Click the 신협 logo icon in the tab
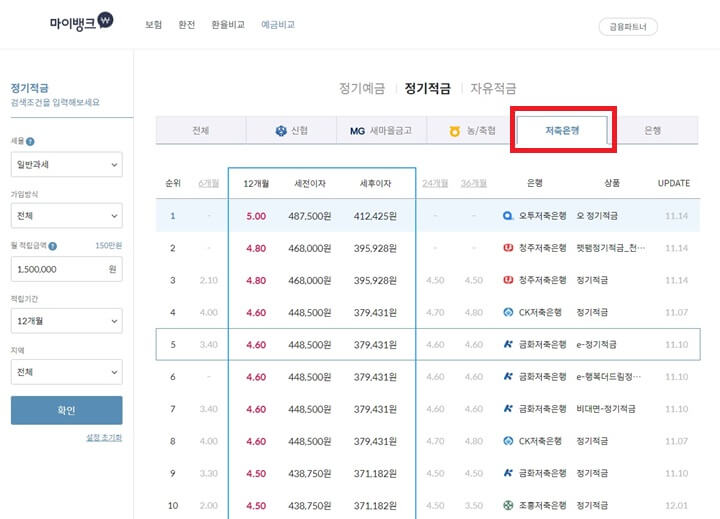The height and width of the screenshot is (519, 720). pyautogui.click(x=281, y=131)
